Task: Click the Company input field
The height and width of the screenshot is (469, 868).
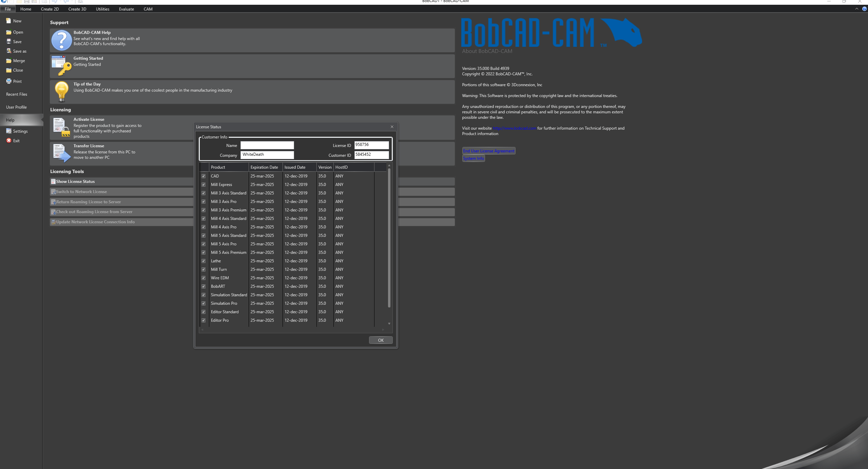Action: [267, 155]
